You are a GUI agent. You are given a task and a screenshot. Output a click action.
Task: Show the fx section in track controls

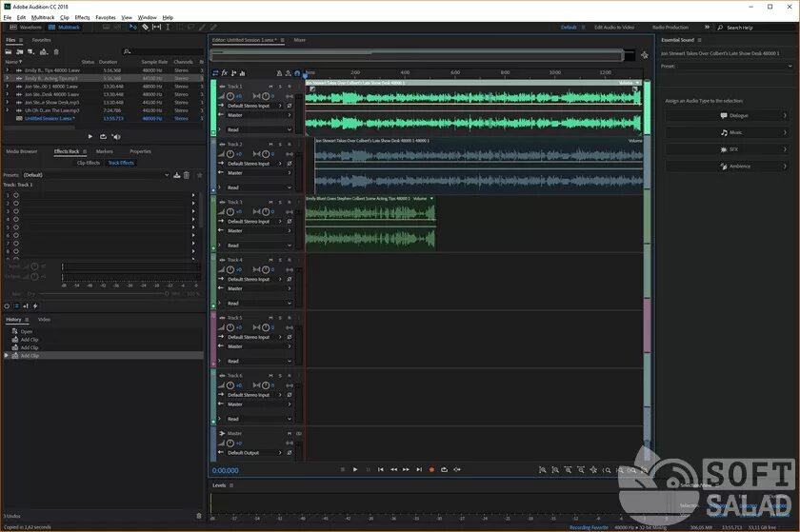tap(225, 73)
